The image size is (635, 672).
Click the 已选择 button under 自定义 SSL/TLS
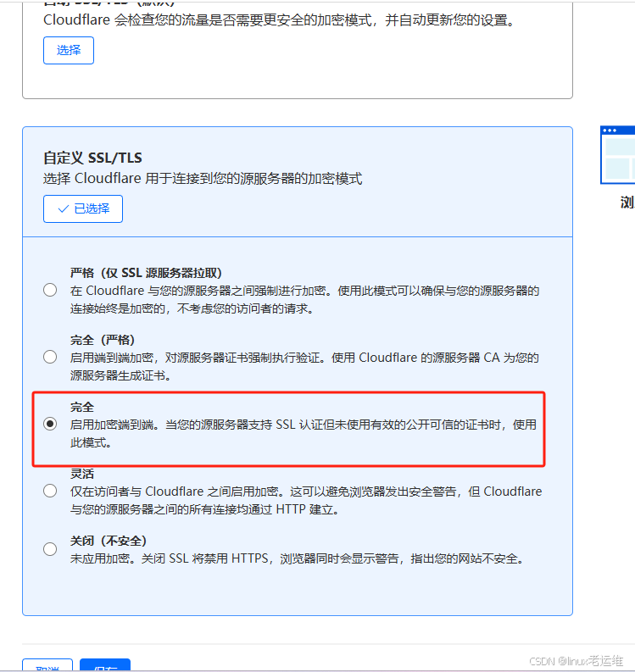point(83,208)
